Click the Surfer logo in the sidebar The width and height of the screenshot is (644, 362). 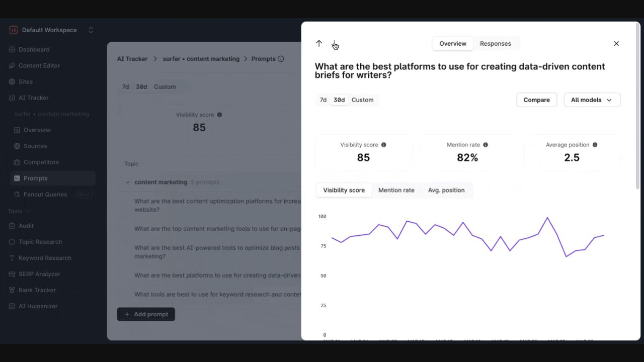coord(14,30)
